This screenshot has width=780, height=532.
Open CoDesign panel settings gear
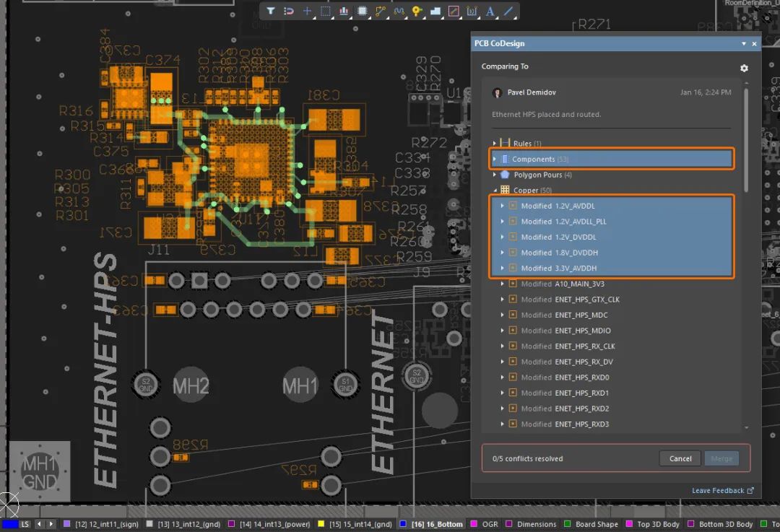point(744,68)
